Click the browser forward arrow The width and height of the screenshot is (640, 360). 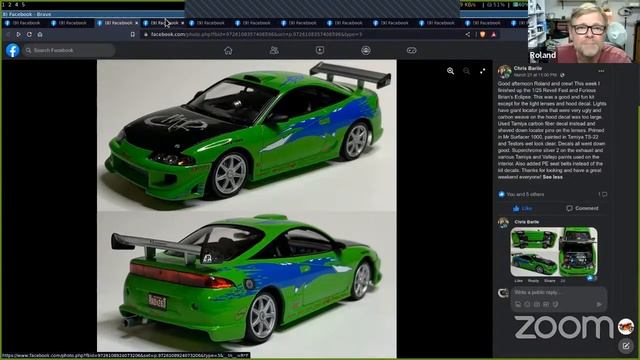click(18, 34)
